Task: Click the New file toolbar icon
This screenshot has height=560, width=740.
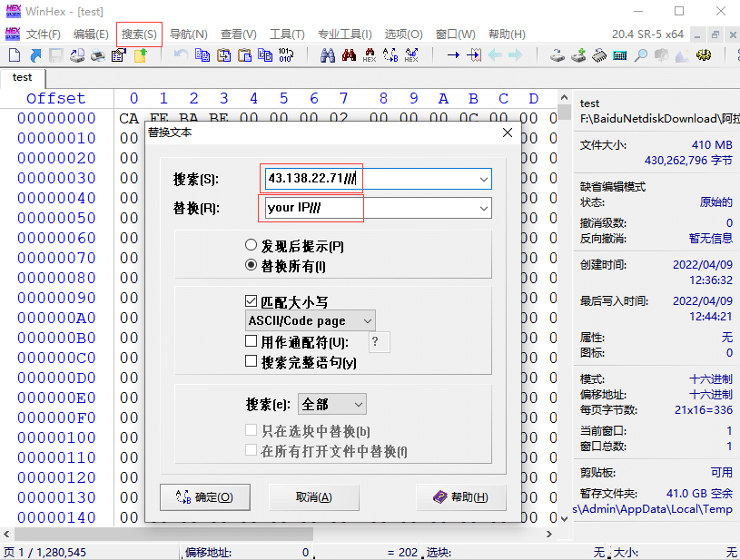Action: (15, 55)
